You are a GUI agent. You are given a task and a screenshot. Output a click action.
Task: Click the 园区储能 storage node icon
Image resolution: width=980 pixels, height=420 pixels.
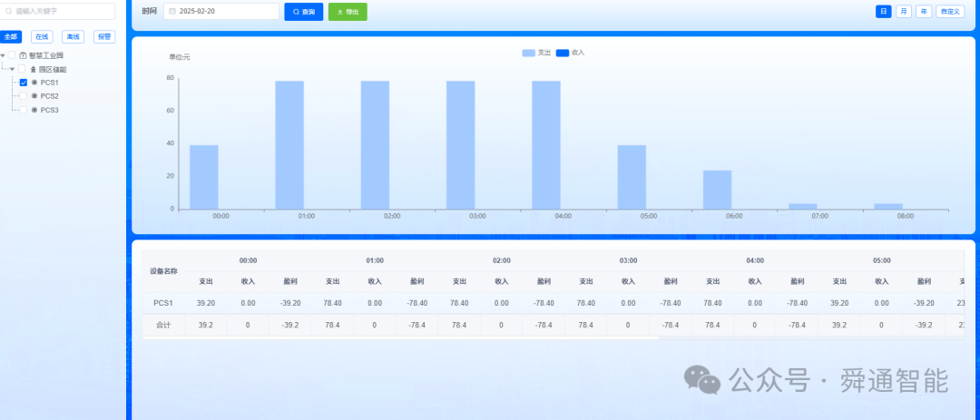tap(34, 69)
